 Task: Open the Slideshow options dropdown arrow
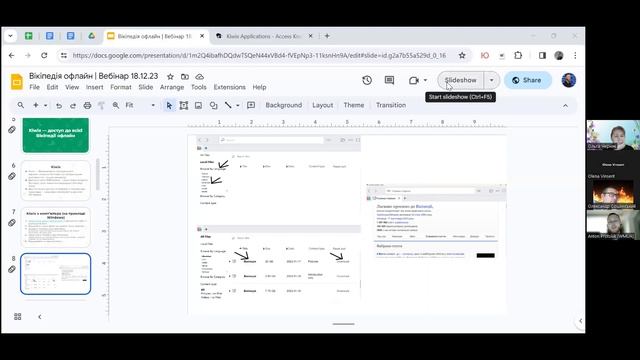tap(491, 80)
